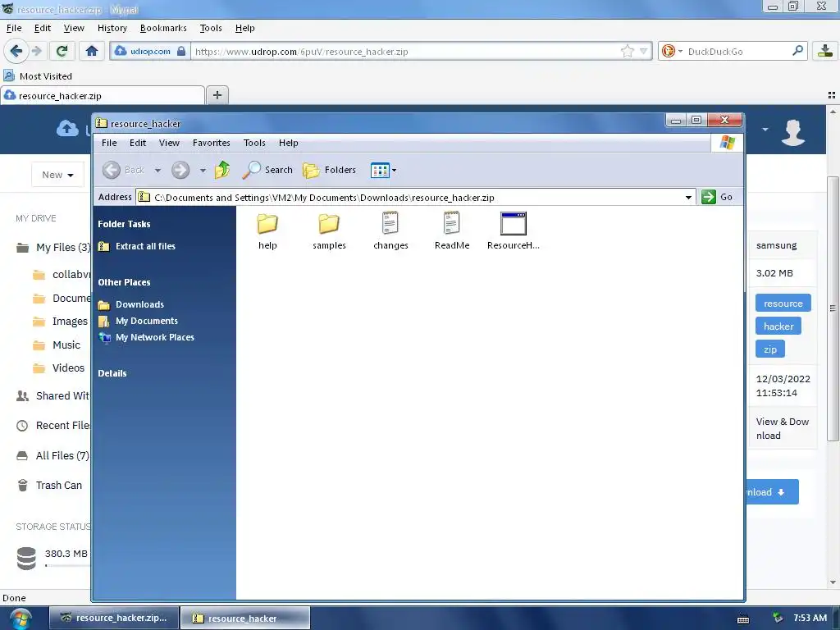
Task: Open new browser tab with plus button
Action: (x=217, y=95)
